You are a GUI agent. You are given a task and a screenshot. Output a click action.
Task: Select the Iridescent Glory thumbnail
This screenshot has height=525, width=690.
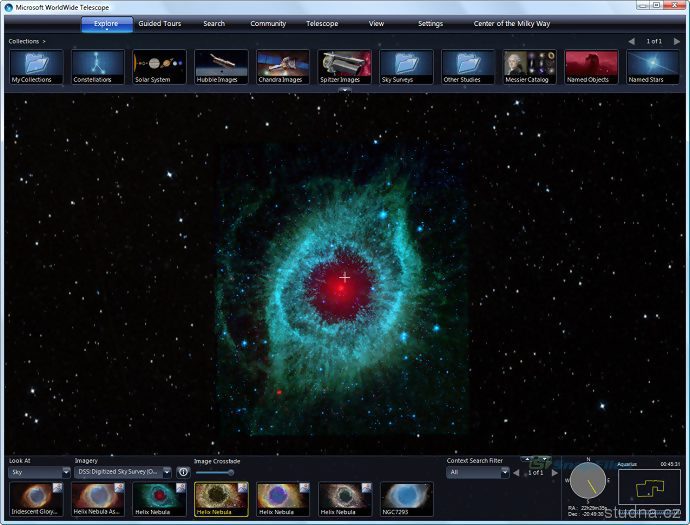pos(36,499)
